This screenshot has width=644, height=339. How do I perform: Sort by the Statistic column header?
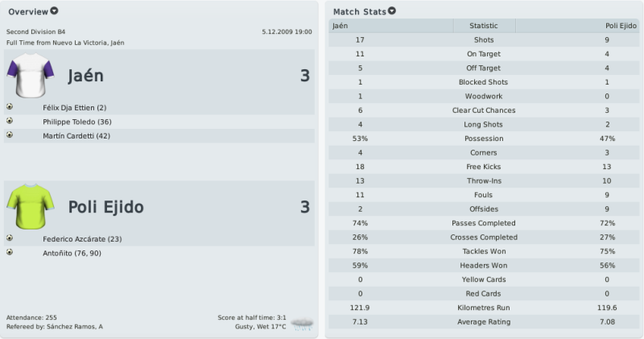pos(484,26)
